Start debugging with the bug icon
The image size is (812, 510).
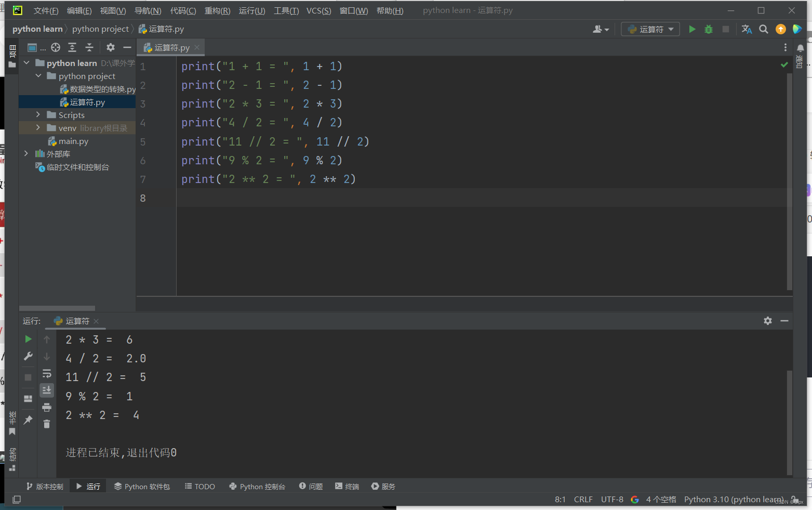709,29
